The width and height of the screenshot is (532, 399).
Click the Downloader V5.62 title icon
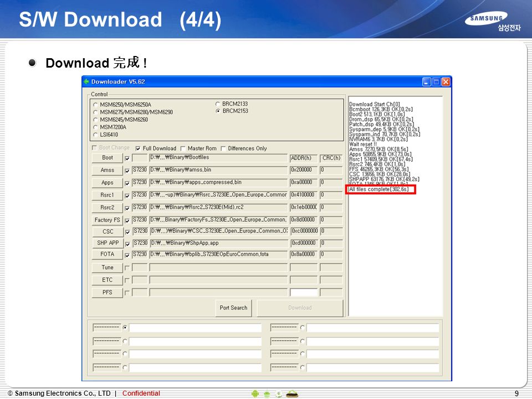pos(86,81)
